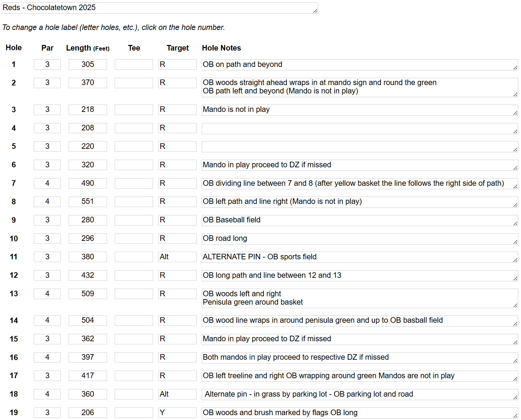Click the Tee field for hole 16

(134, 357)
